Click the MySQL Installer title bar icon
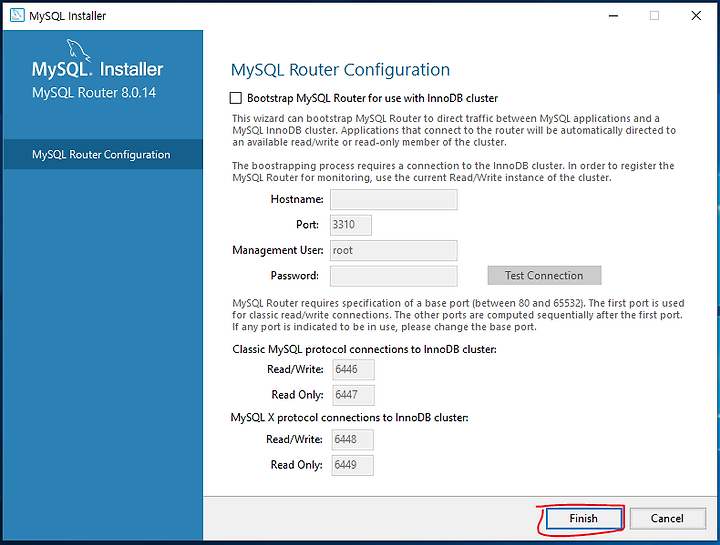Screen dimensions: 720x545 [17, 15]
